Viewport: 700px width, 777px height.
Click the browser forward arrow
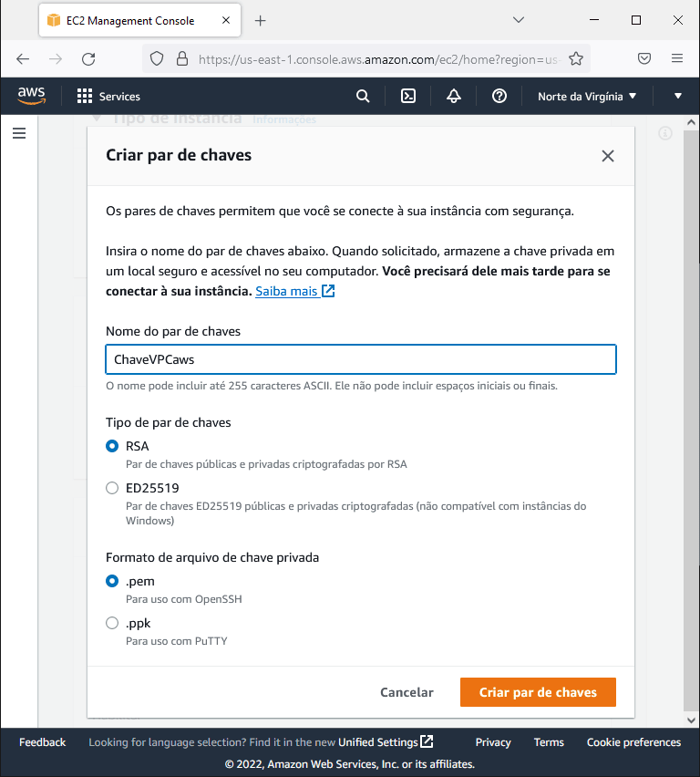[x=56, y=59]
